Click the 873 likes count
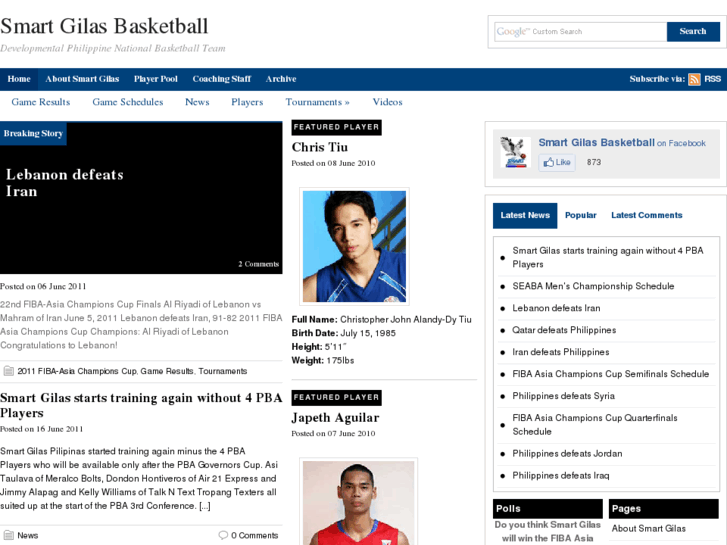This screenshot has width=727, height=545. tap(593, 162)
